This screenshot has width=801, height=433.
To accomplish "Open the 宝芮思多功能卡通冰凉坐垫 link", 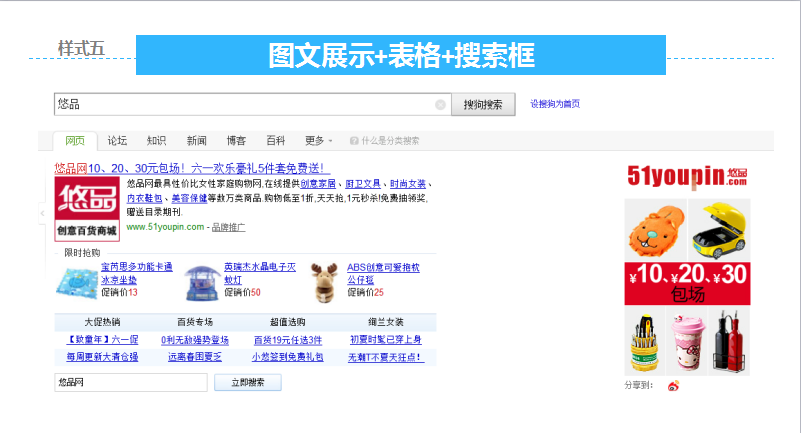I will (x=137, y=274).
